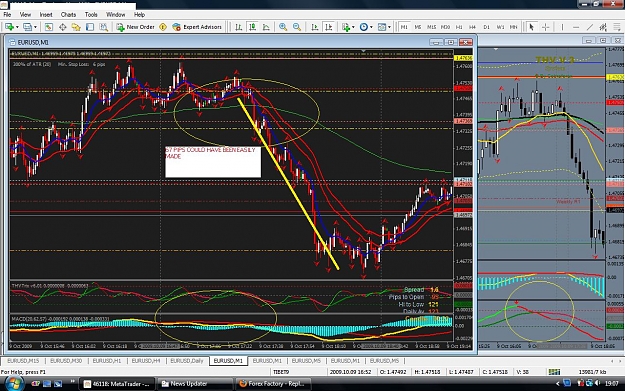Switch to bar chart display
Viewport: 625px width, 391px height.
pyautogui.click(x=239, y=27)
